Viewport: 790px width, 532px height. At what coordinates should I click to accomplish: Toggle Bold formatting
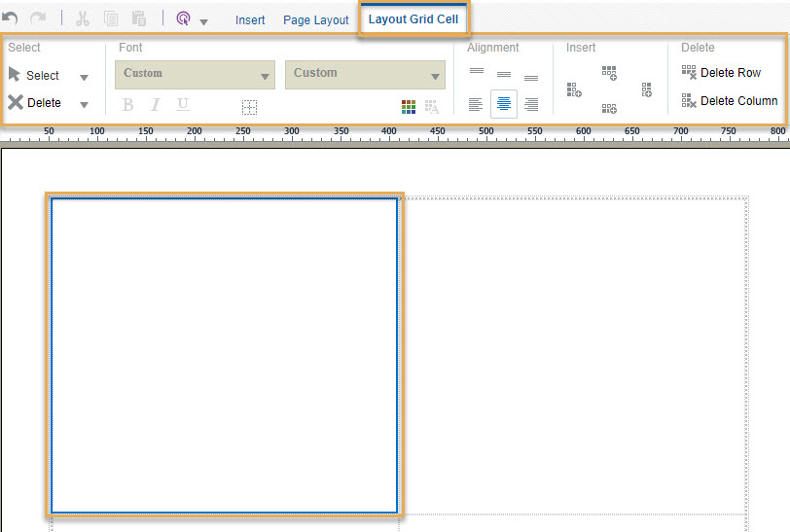click(x=128, y=105)
